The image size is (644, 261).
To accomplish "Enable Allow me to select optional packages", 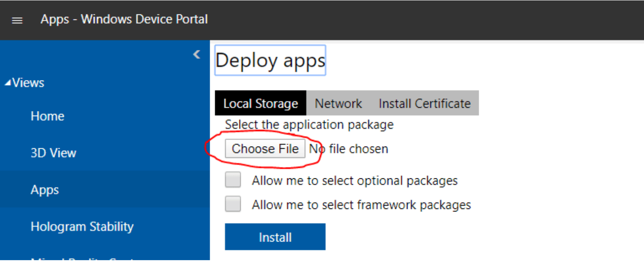I will pos(233,180).
